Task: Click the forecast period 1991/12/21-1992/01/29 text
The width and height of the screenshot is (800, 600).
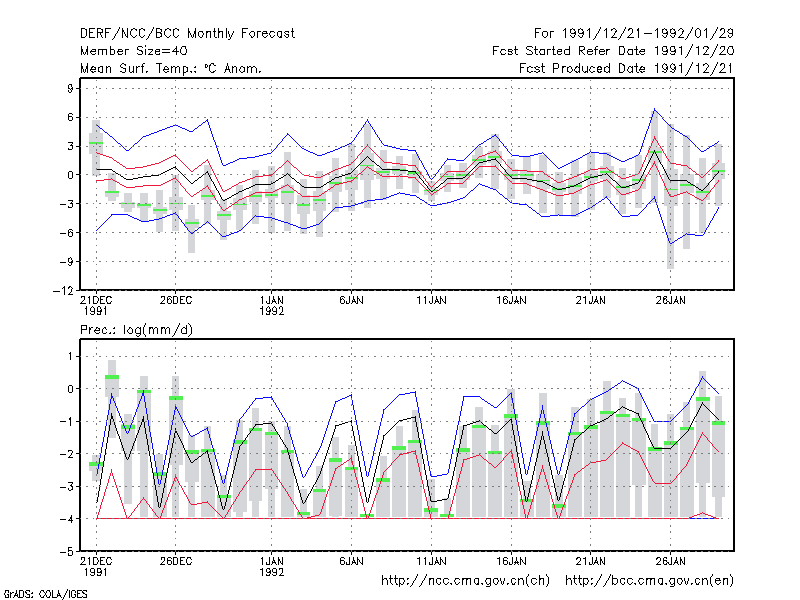Action: point(634,34)
